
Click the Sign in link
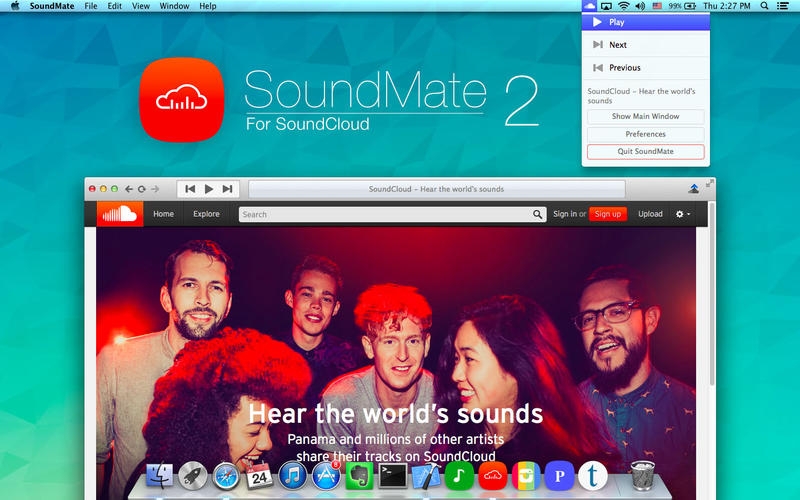click(565, 214)
